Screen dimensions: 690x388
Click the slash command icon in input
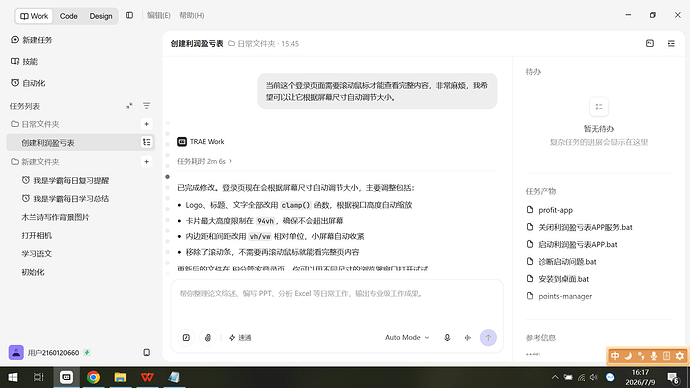(186, 338)
